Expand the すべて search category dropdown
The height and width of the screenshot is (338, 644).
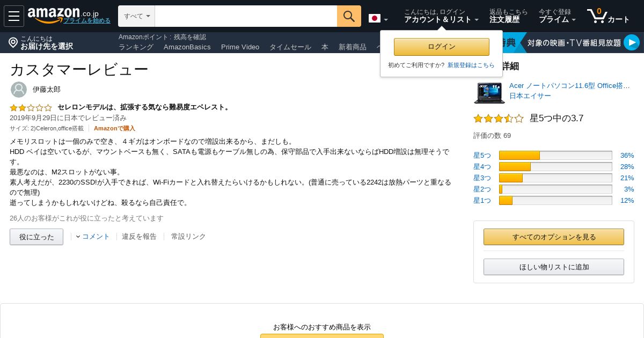click(136, 16)
